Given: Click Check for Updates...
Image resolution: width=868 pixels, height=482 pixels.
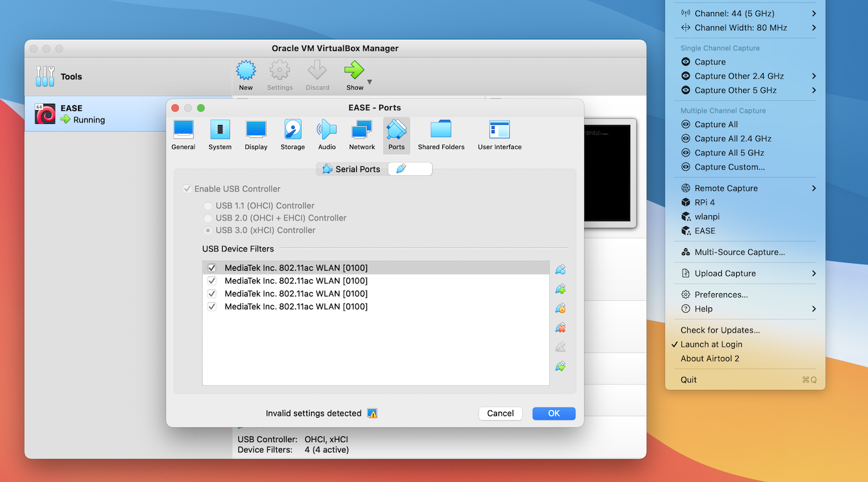Looking at the screenshot, I should pos(745,330).
